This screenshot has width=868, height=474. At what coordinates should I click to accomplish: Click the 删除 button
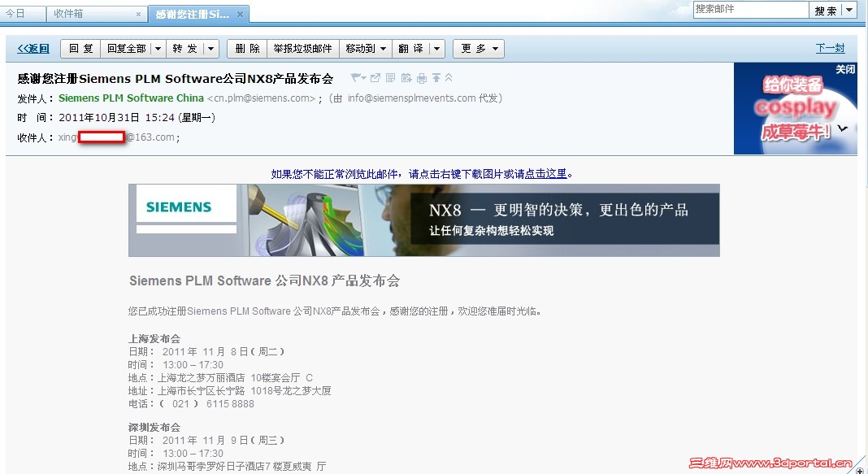tap(247, 49)
